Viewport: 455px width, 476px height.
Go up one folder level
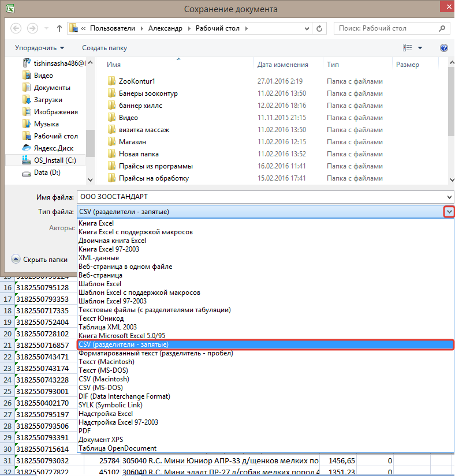[x=59, y=28]
